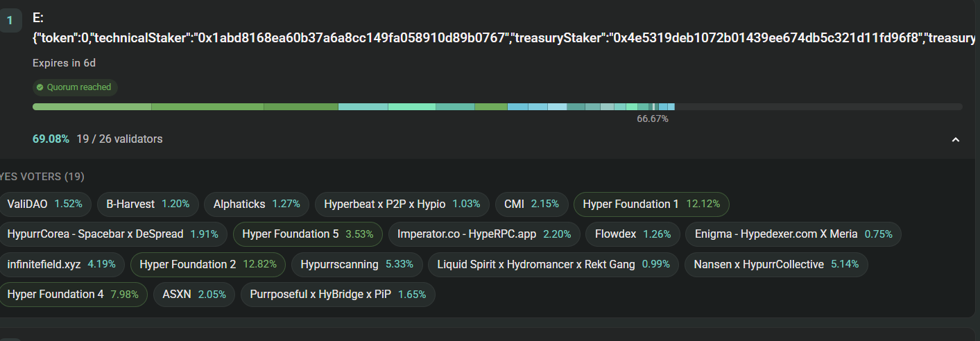The width and height of the screenshot is (980, 341).
Task: Click the vote progress bar
Action: click(497, 107)
